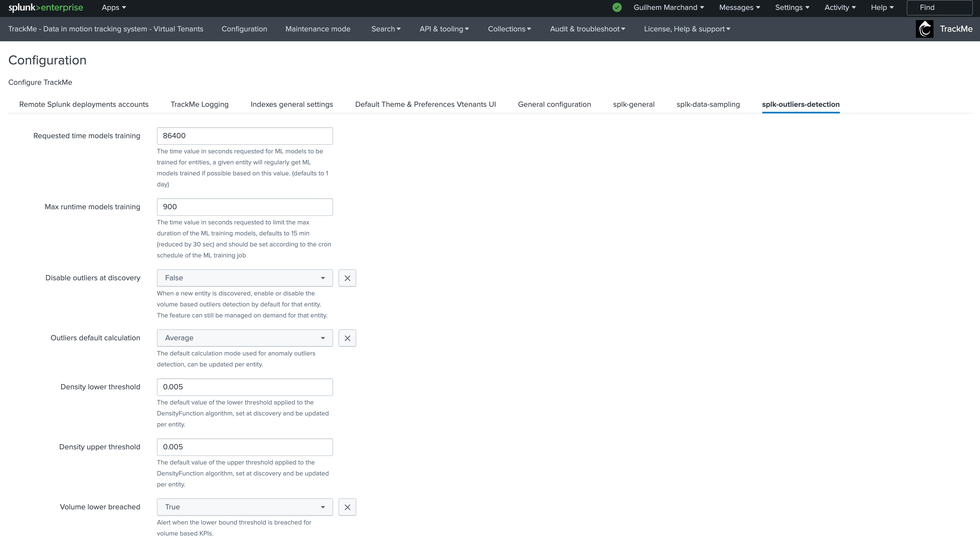Viewport: 980px width, 538px height.
Task: Expand the API & tooling menu
Action: coord(444,29)
